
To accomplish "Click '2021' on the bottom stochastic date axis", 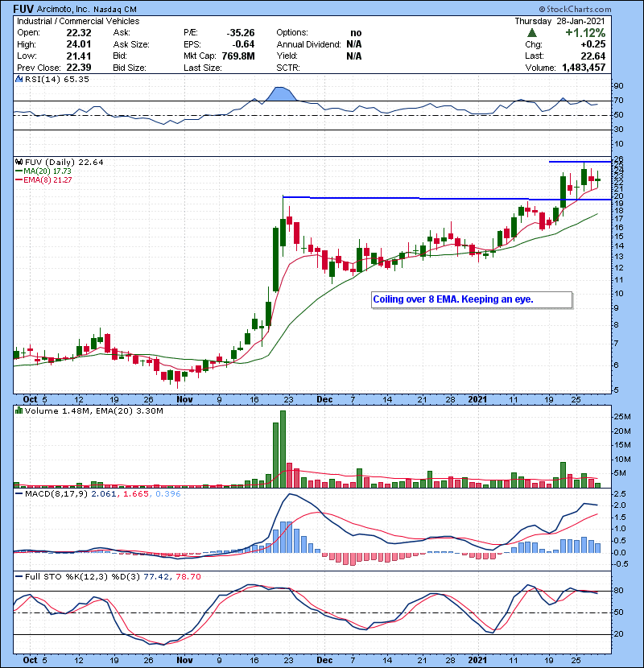I will pyautogui.click(x=477, y=660).
